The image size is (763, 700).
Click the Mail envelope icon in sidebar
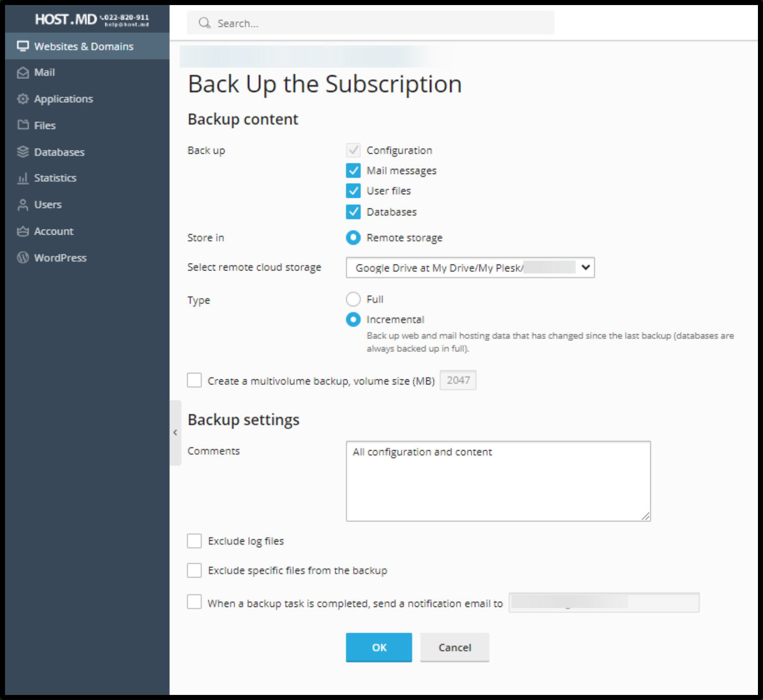pos(23,72)
